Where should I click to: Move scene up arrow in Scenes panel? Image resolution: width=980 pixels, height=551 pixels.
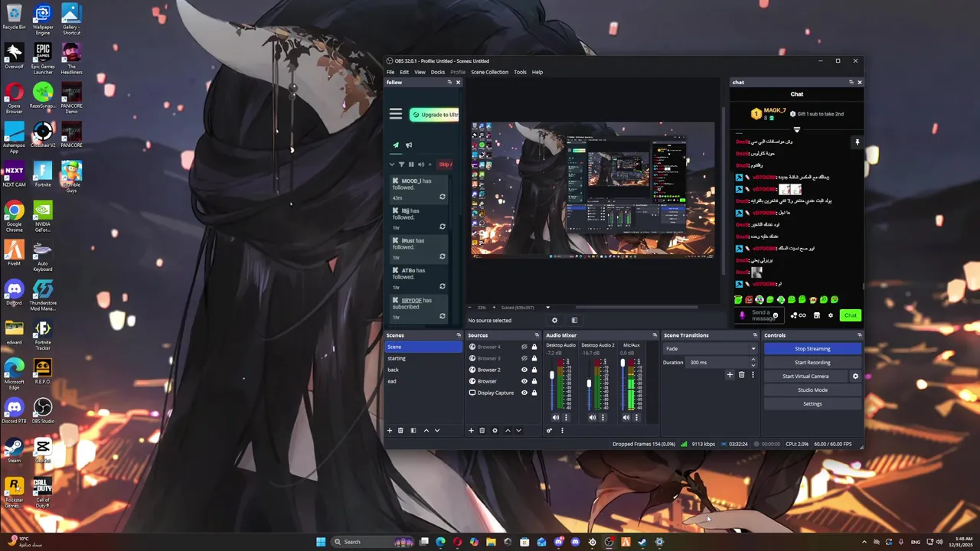(426, 430)
